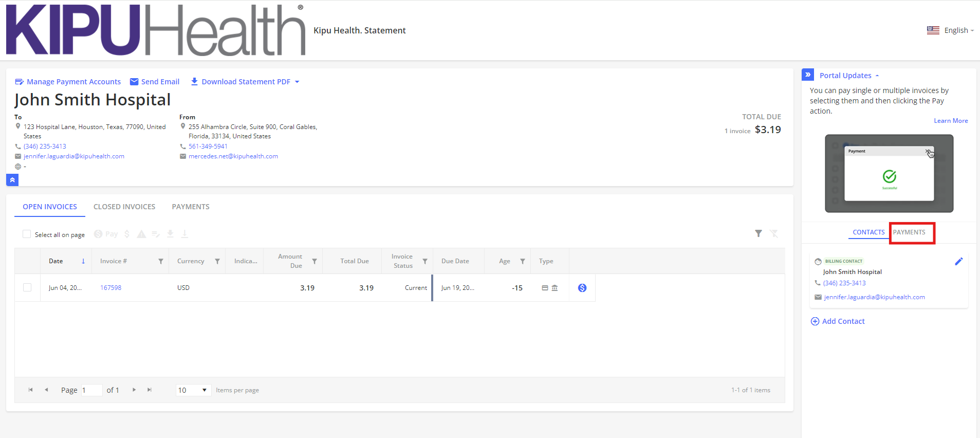
Task: Filter the Currency column
Action: pyautogui.click(x=217, y=261)
